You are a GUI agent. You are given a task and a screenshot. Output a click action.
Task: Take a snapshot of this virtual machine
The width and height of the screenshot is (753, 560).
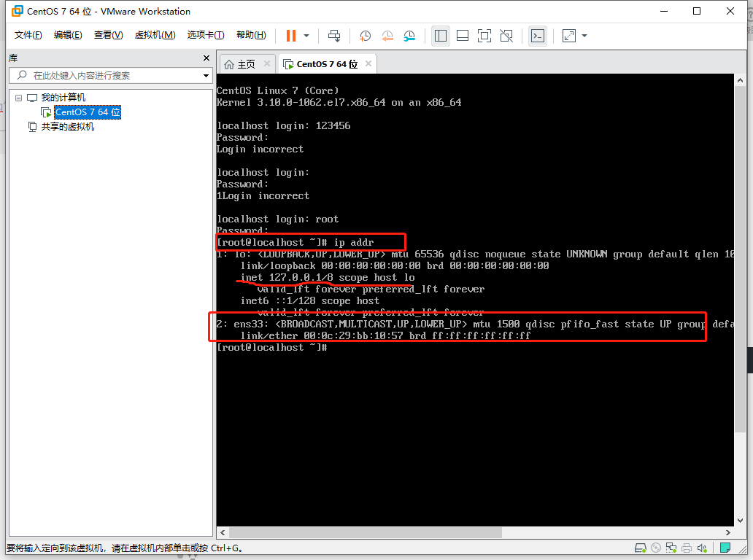click(365, 36)
